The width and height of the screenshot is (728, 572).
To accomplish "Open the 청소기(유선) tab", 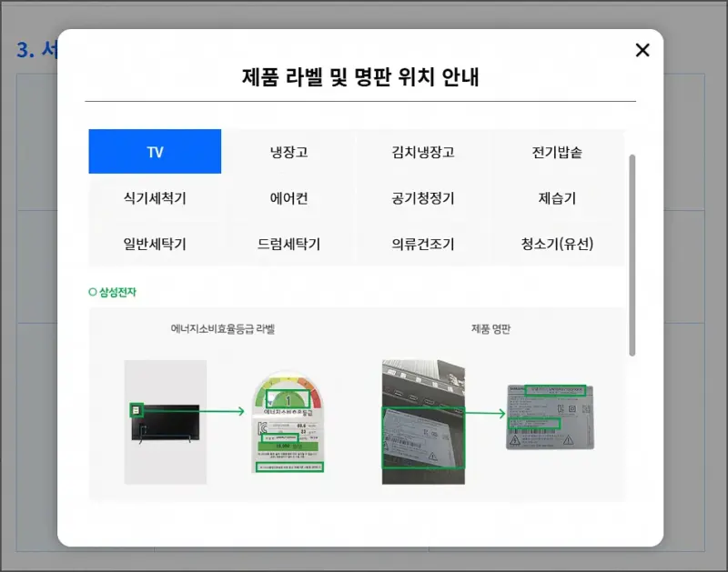I will tap(557, 244).
